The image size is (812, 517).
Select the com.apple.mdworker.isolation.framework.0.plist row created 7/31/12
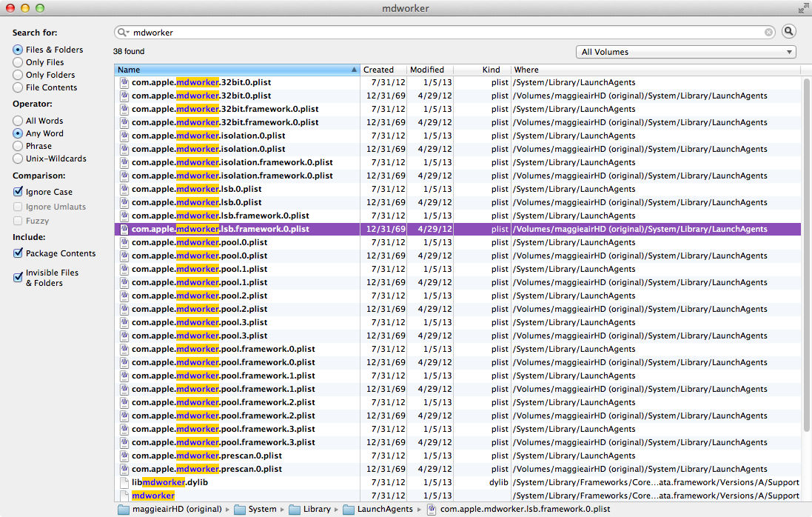(x=457, y=162)
